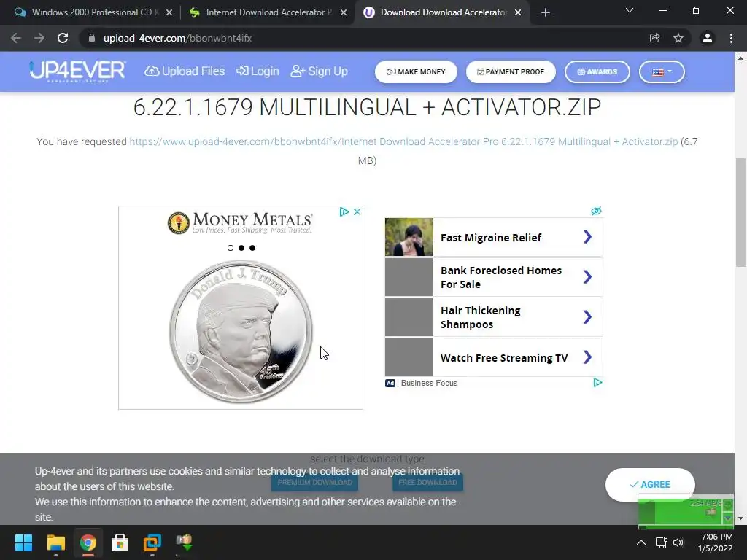Click the scrollbar down arrow
The width and height of the screenshot is (747, 560).
741,518
